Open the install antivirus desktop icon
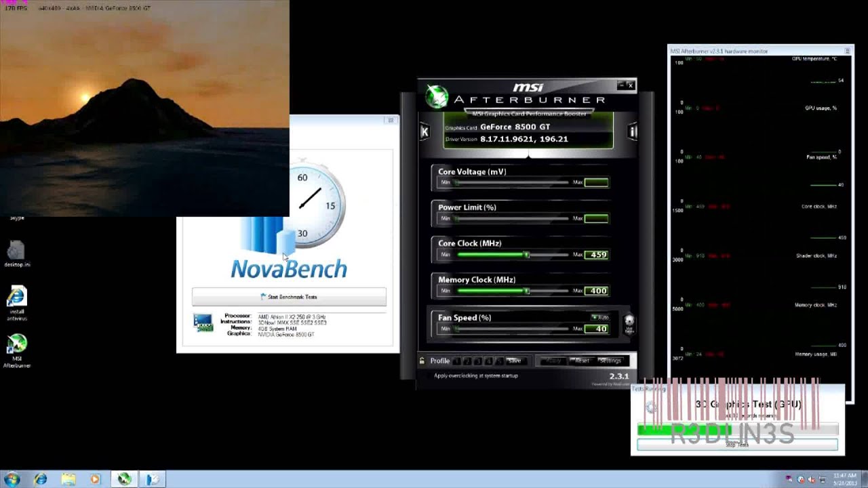This screenshot has width=868, height=488. (x=17, y=303)
